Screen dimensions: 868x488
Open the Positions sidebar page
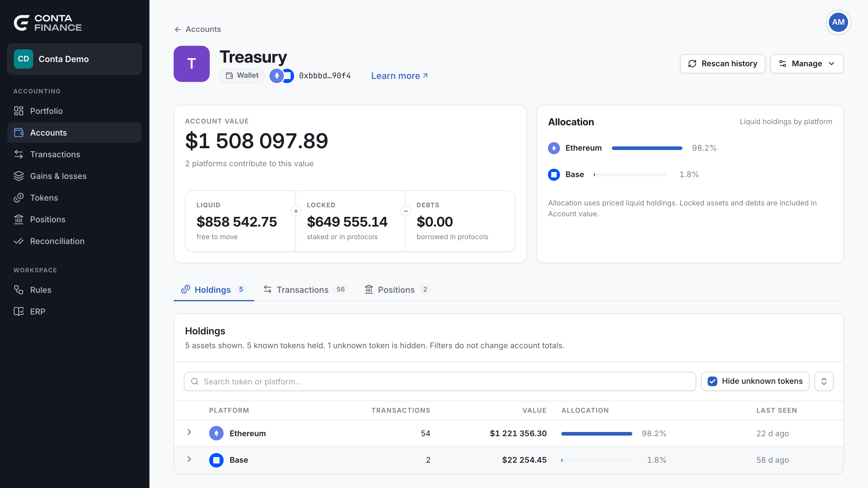pos(74,219)
